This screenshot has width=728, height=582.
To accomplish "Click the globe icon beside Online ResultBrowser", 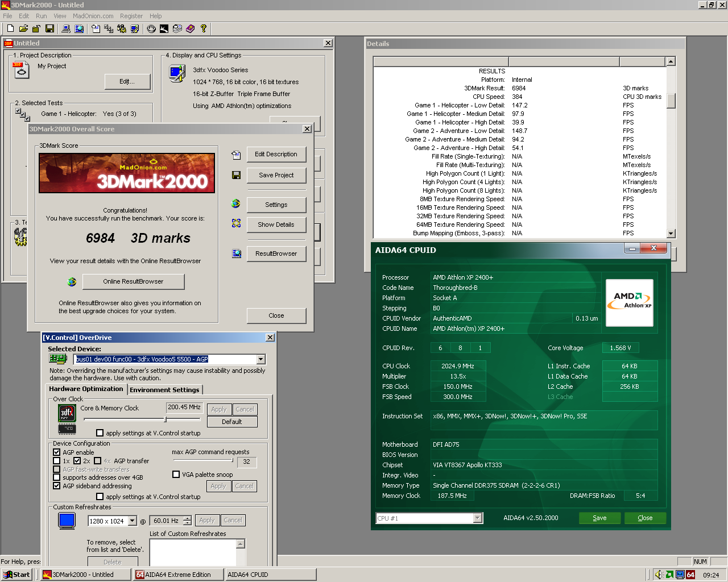I will coord(72,281).
